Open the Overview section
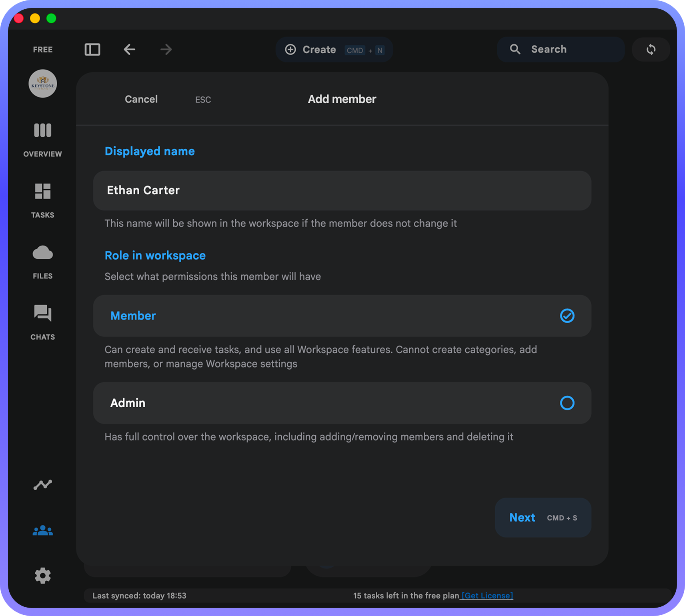This screenshot has width=685, height=616. [x=43, y=140]
